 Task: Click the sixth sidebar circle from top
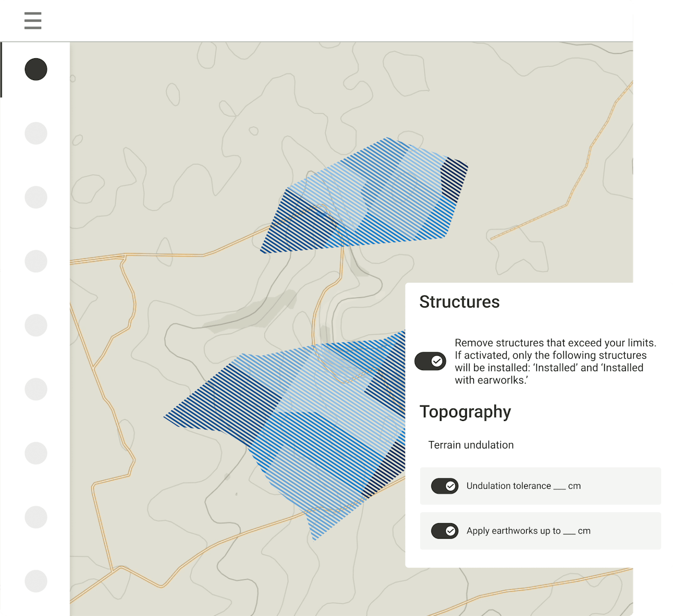click(36, 389)
